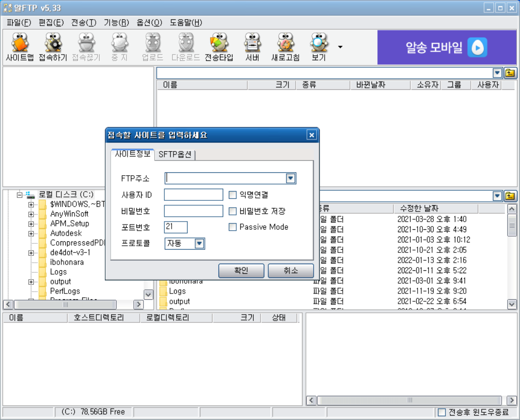Expand the $WINDOWS.~BT folder node
This screenshot has width=520, height=420.
[31, 205]
